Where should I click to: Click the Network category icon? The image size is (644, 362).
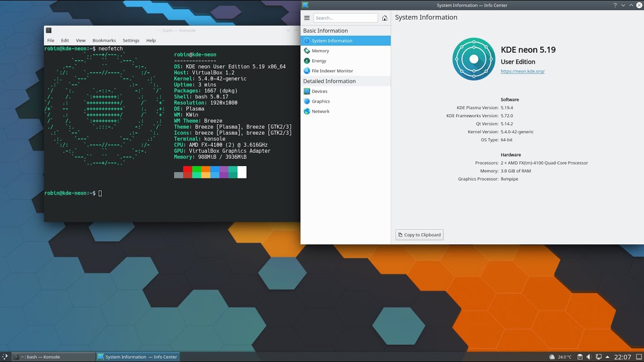(307, 112)
